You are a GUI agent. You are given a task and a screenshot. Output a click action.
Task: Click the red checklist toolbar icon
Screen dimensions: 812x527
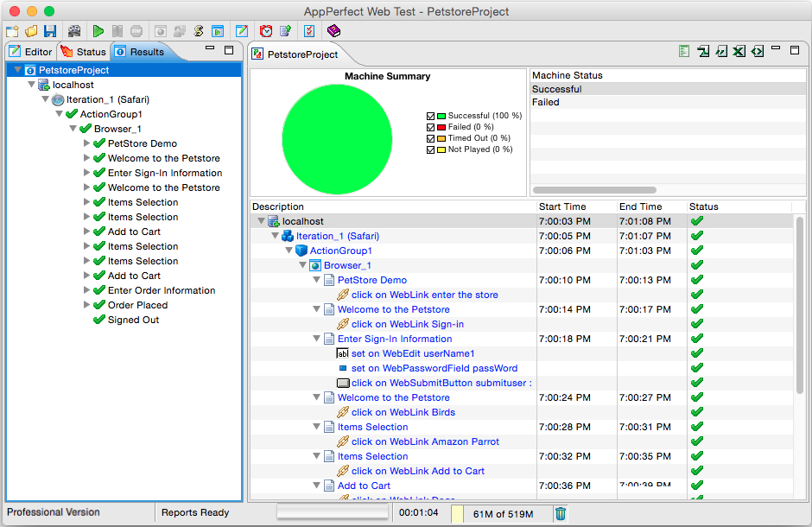click(309, 31)
